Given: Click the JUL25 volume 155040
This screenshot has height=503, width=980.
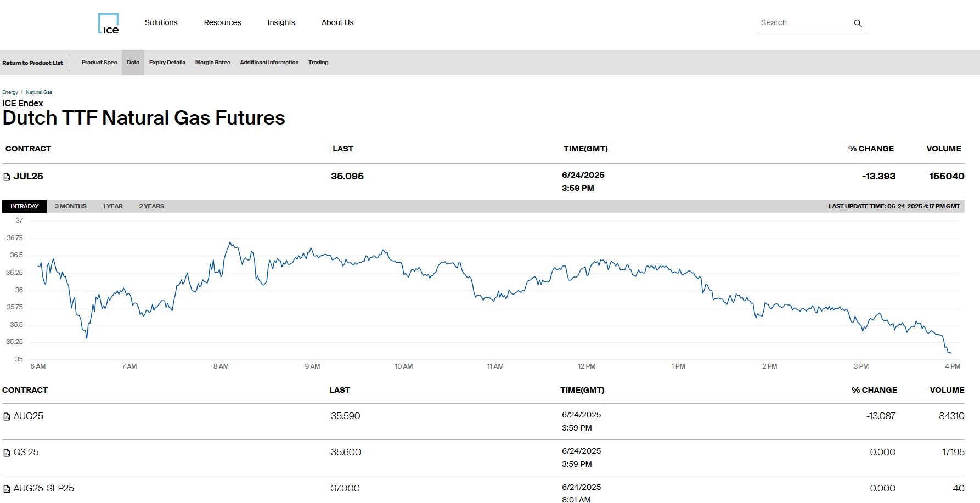Looking at the screenshot, I should pos(947,176).
